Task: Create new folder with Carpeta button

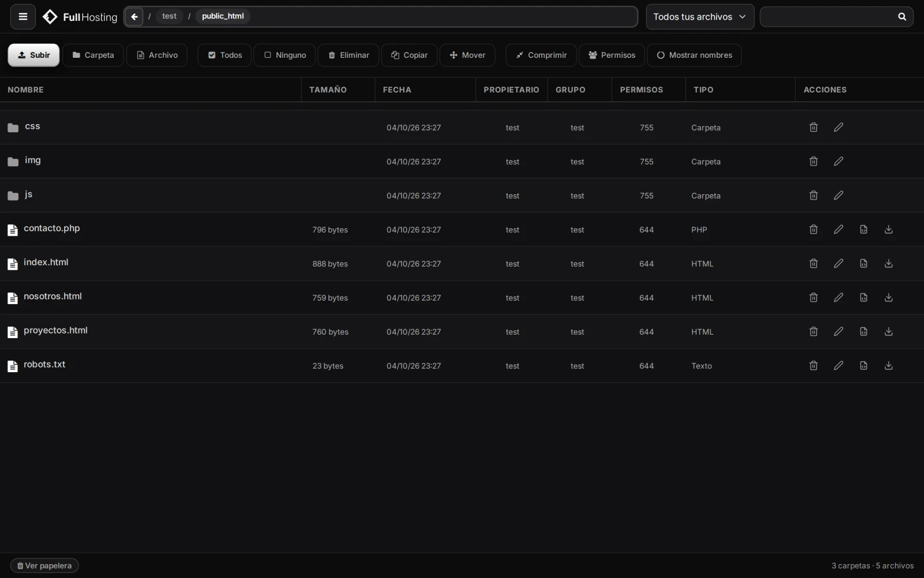Action: [x=93, y=55]
